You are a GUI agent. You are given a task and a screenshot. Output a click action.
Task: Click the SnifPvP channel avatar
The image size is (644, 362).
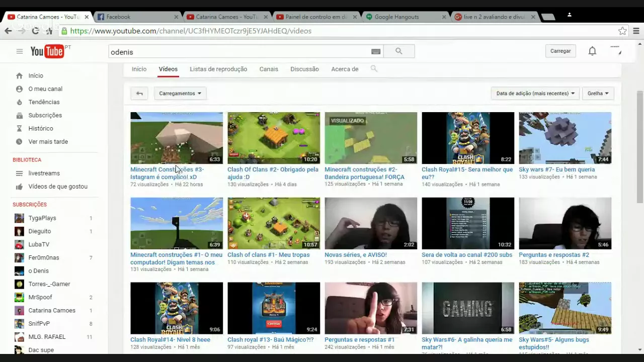(19, 324)
